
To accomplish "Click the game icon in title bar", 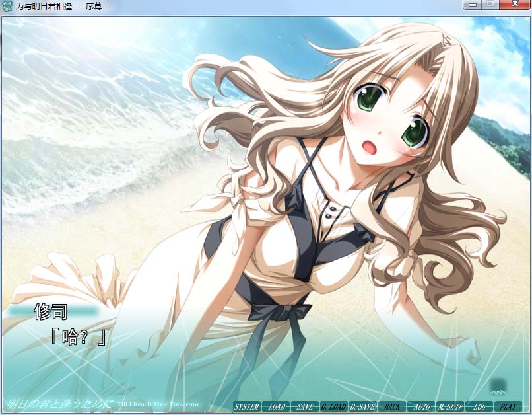I will (x=7, y=6).
